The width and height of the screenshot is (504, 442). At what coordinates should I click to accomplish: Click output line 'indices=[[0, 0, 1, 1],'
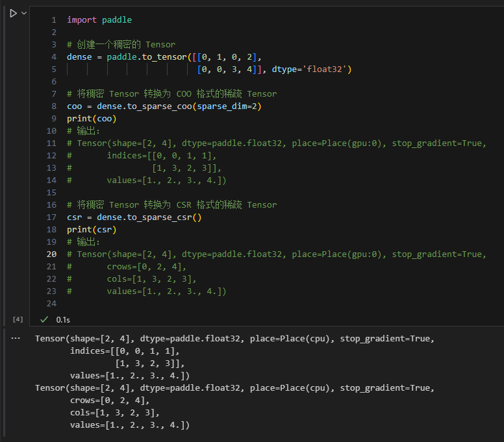pos(125,351)
